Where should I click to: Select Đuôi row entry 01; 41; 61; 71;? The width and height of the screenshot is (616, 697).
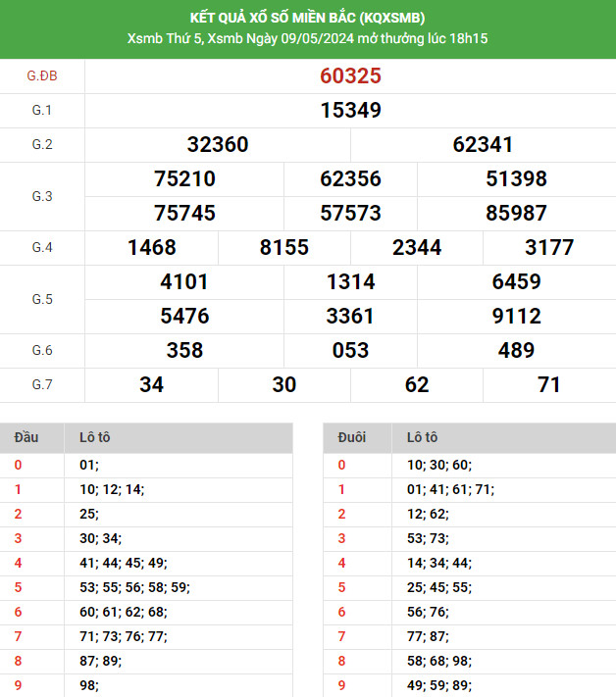(x=450, y=489)
